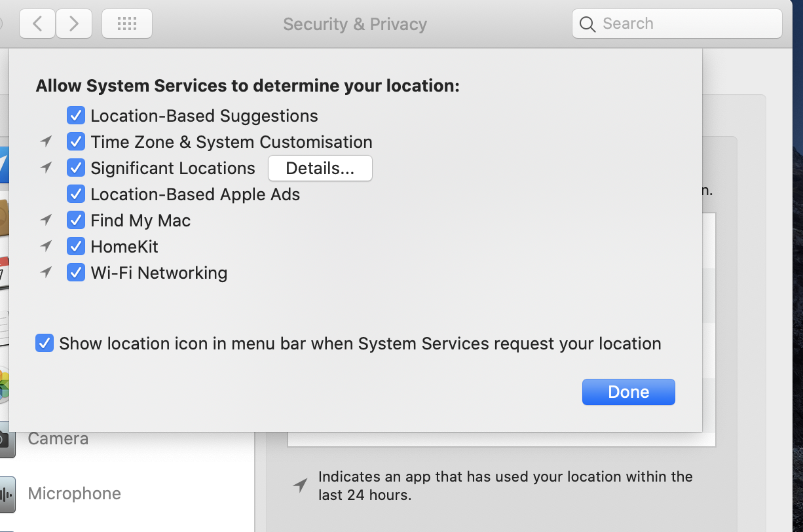Click the Microphone icon in sidebar

tap(7, 495)
